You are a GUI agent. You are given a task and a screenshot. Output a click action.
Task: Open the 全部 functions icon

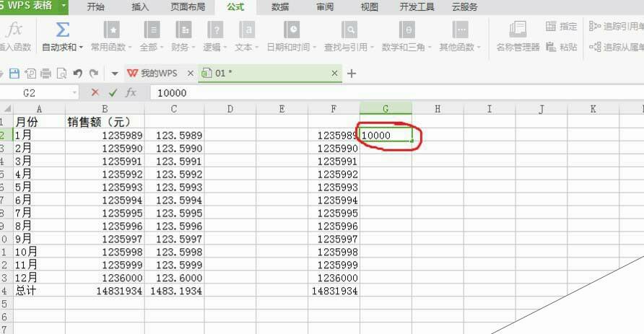(152, 30)
